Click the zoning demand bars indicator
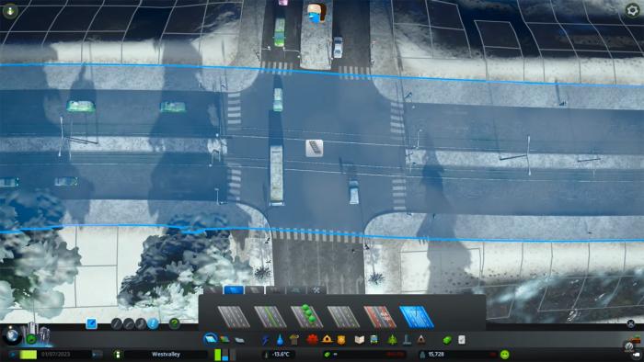Screen dimensions: 644x362 pyautogui.click(x=224, y=355)
